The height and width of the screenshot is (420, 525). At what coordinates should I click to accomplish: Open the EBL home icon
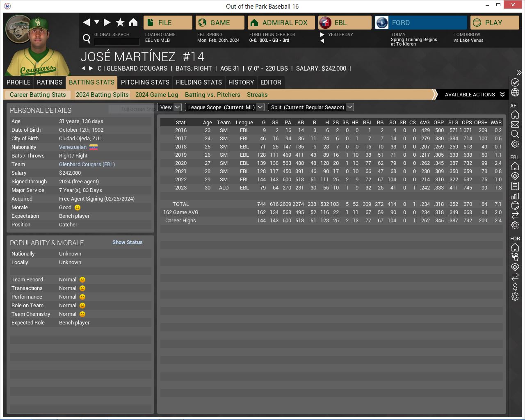tap(515, 166)
